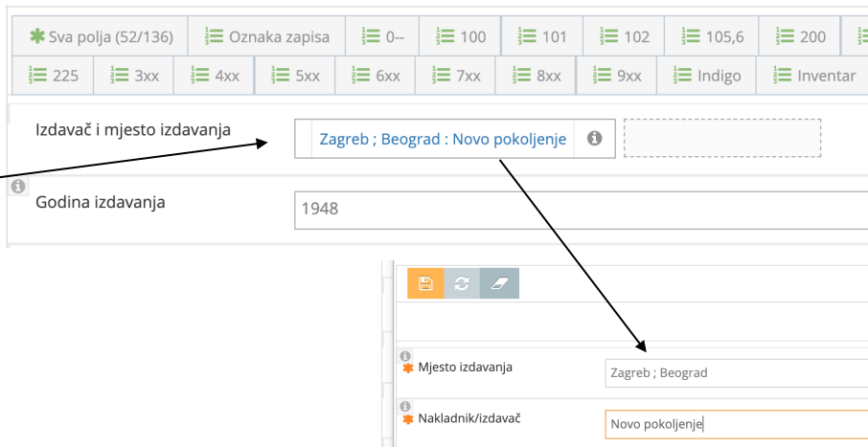The height and width of the screenshot is (447, 868).
Task: Click the Nakladnik/izdavač input field
Action: [x=736, y=424]
